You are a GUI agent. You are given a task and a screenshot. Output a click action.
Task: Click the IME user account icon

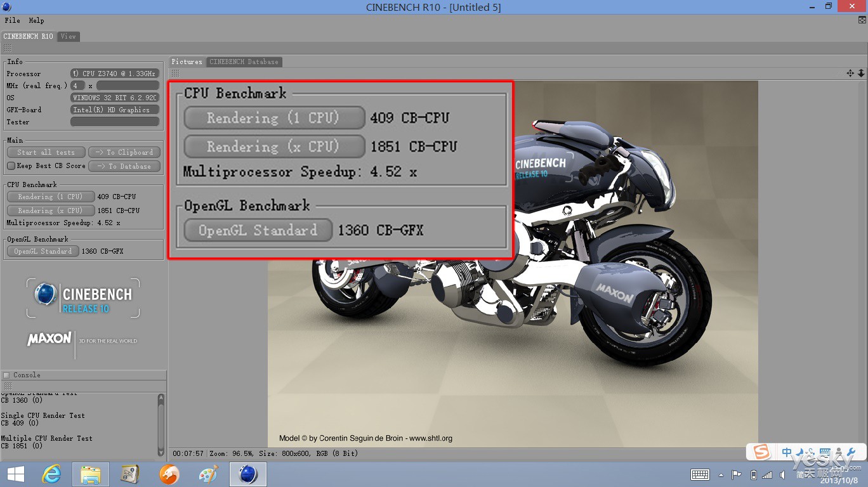point(839,452)
